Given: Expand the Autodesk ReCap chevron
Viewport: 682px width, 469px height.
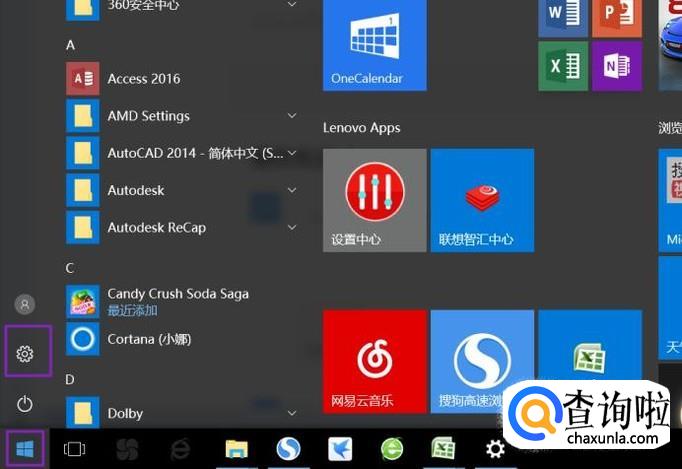Looking at the screenshot, I should point(292,228).
